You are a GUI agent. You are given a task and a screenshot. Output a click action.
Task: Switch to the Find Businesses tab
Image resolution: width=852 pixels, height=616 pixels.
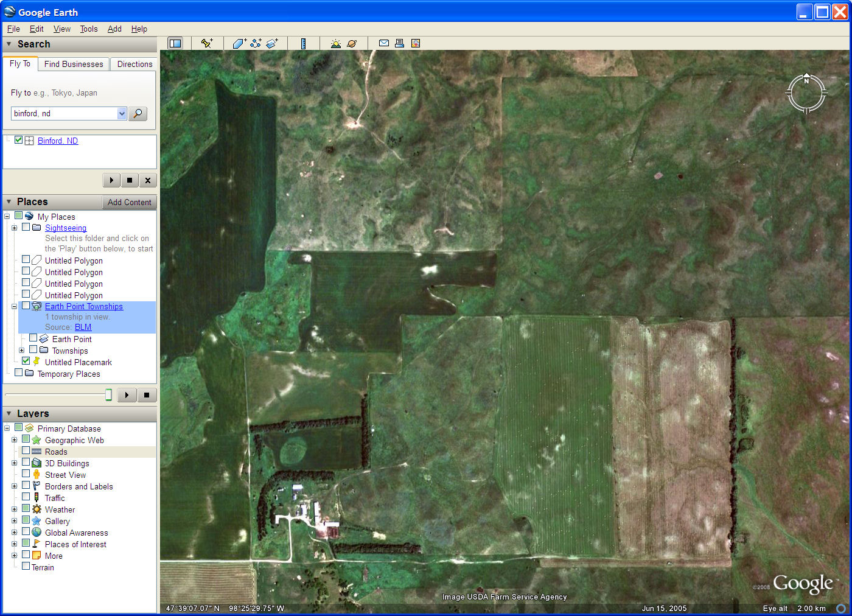(x=74, y=64)
